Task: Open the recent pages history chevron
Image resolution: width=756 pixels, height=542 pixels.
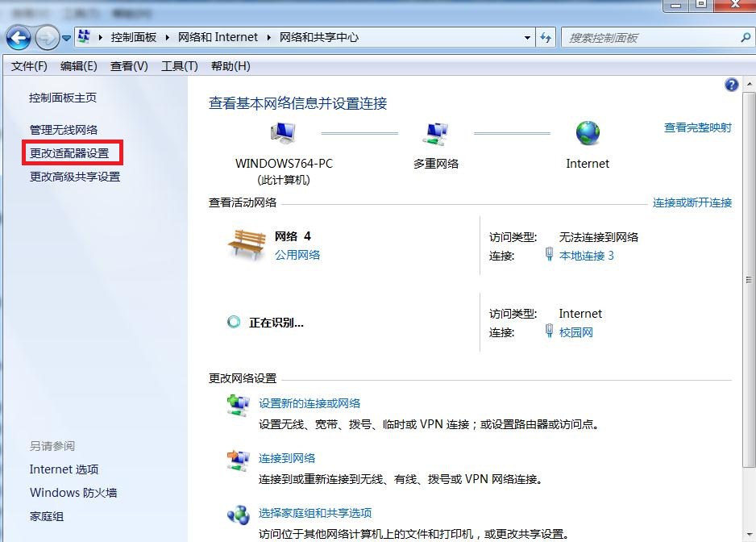Action: (x=67, y=37)
